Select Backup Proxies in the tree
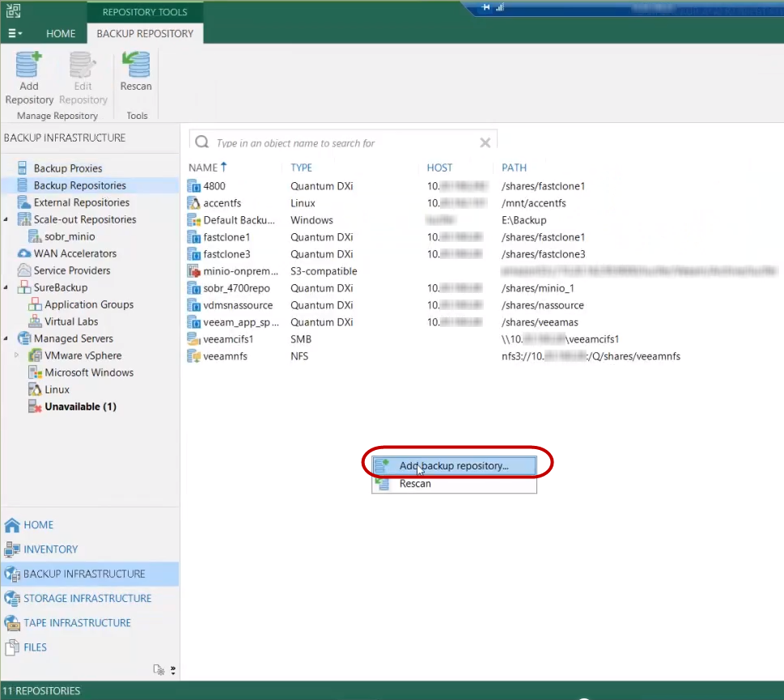The image size is (784, 700). click(68, 168)
